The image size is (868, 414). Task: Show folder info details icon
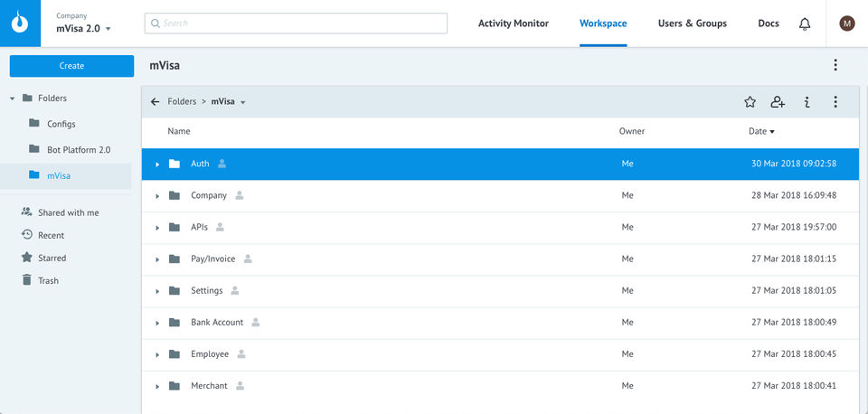807,102
